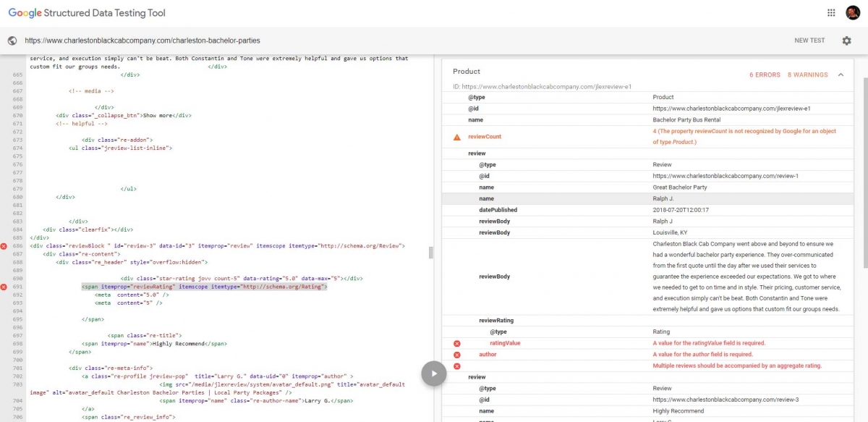Click the Google Structured Data Testing Tool logo
868x422 pixels.
pos(87,13)
